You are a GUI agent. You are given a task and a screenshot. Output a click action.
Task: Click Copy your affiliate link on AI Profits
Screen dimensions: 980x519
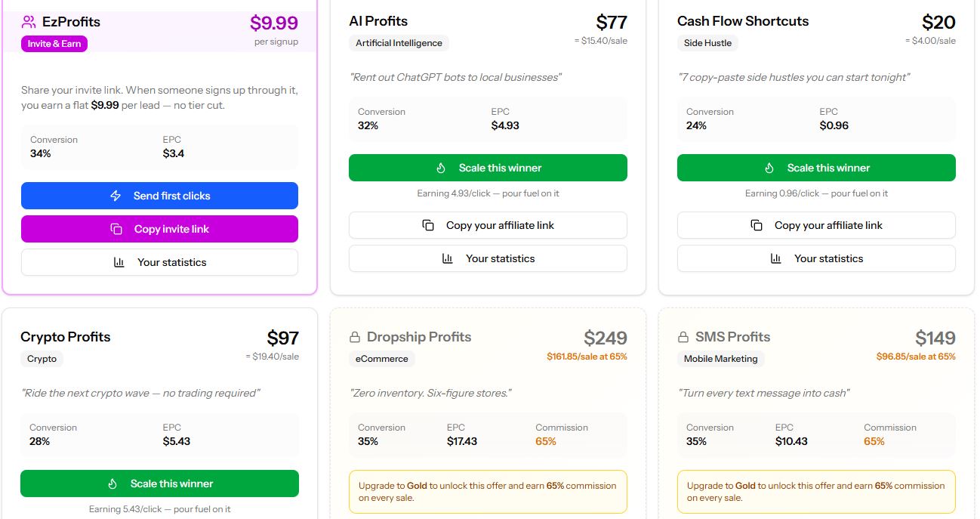click(x=488, y=224)
